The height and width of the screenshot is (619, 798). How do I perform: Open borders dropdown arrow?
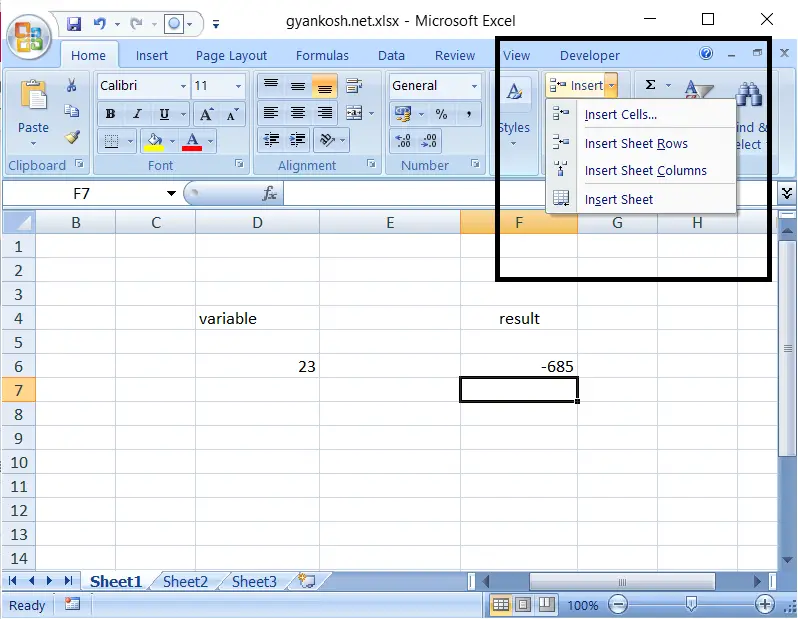click(130, 141)
